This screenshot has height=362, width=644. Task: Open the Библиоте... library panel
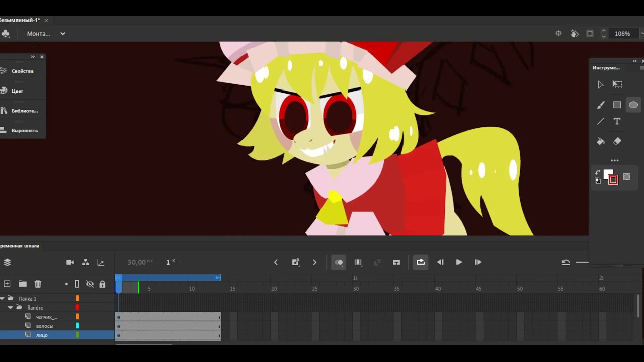(23, 111)
